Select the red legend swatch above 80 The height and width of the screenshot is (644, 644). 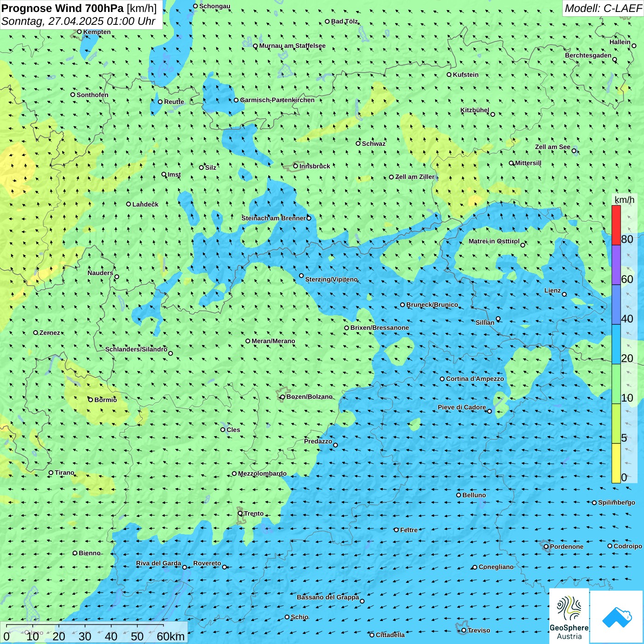point(616,225)
